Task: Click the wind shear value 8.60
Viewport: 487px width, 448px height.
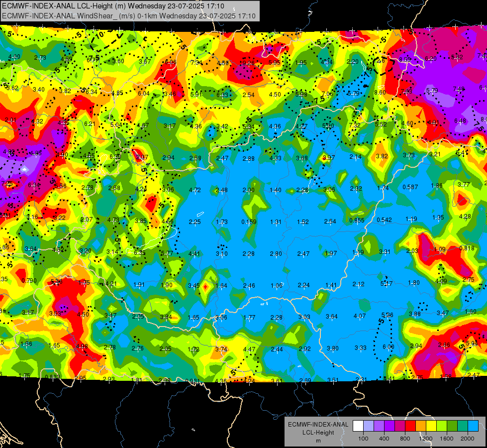Action: 380,92
